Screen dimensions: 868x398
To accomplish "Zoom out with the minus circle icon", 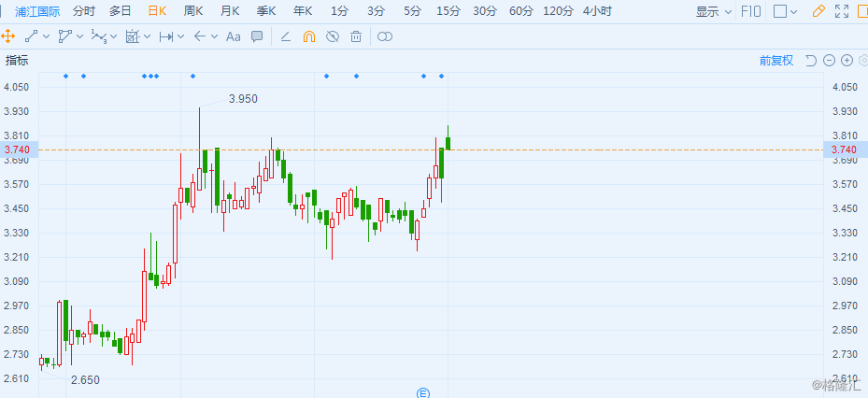I will [x=829, y=61].
